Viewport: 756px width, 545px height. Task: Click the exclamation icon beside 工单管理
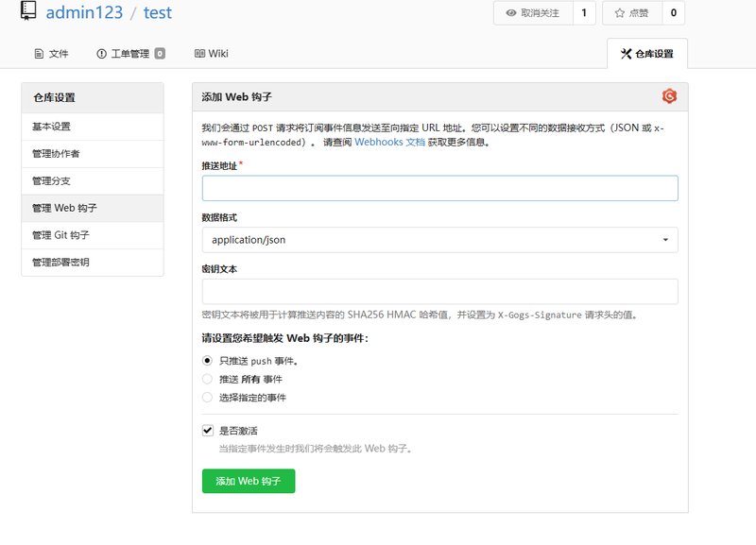point(100,53)
